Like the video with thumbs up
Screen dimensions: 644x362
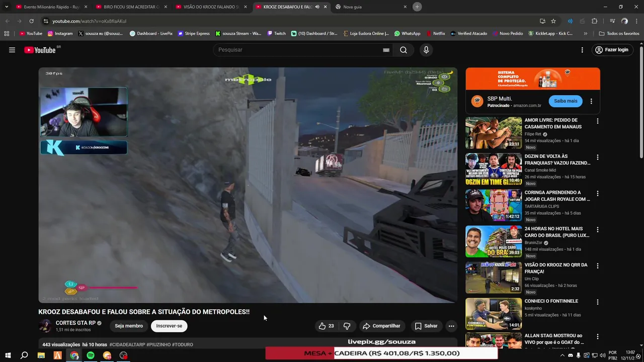(326, 326)
